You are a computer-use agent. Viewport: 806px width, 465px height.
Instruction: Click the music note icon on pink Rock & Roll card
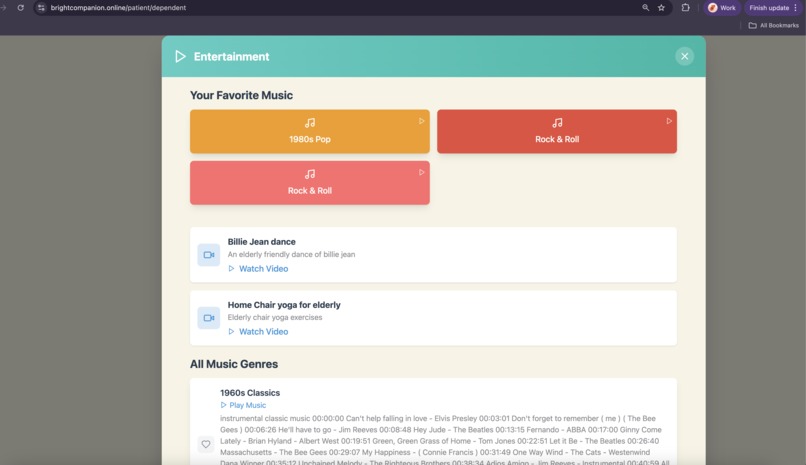(309, 174)
